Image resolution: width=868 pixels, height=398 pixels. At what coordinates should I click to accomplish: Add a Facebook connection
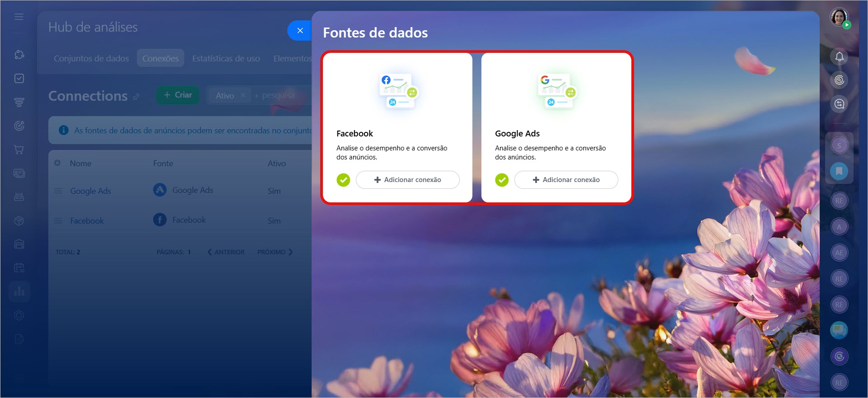408,180
